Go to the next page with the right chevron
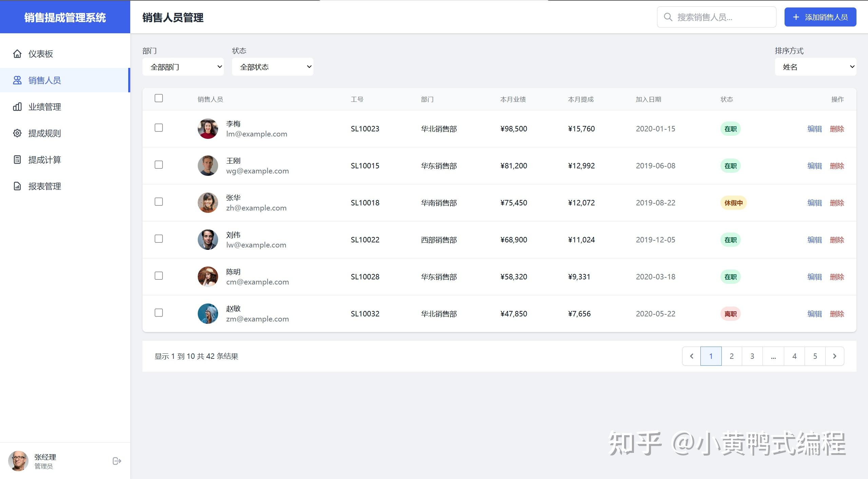The width and height of the screenshot is (868, 479). coord(834,356)
